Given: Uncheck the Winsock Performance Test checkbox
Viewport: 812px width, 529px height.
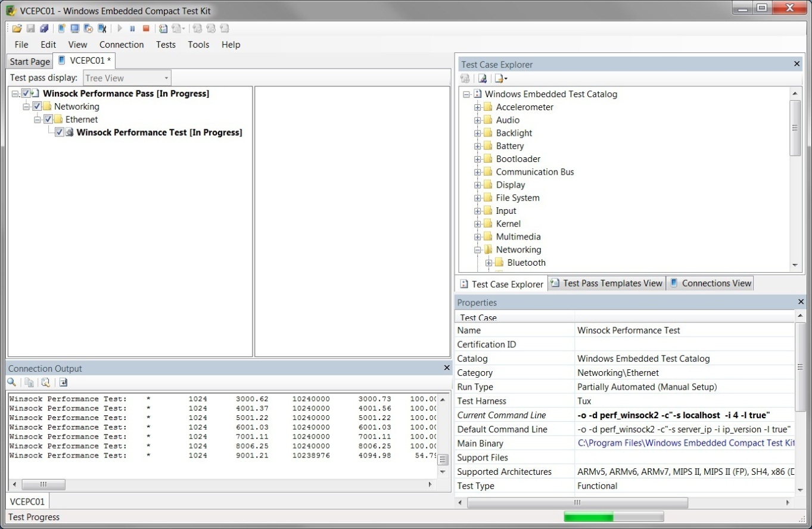Looking at the screenshot, I should click(x=60, y=133).
